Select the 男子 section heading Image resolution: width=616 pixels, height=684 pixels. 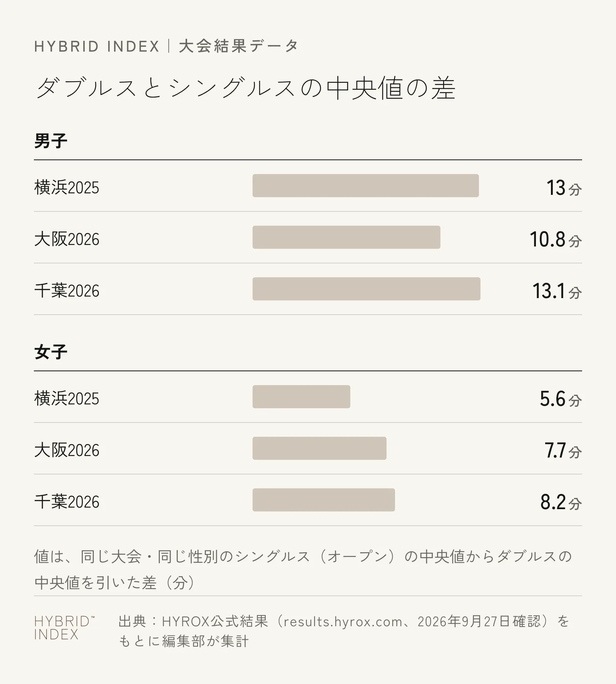(x=51, y=141)
